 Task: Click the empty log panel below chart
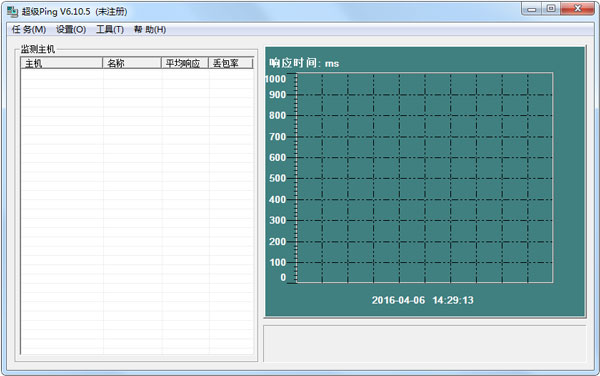(x=425, y=343)
